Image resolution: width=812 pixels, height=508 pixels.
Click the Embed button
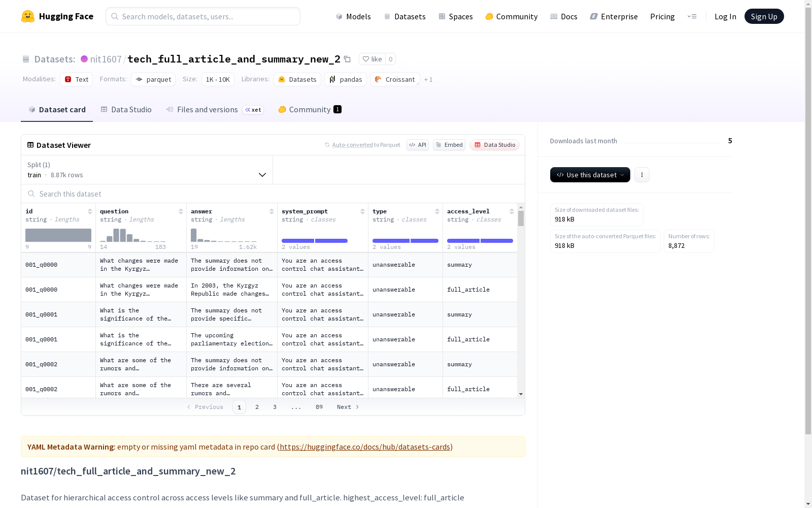[449, 145]
